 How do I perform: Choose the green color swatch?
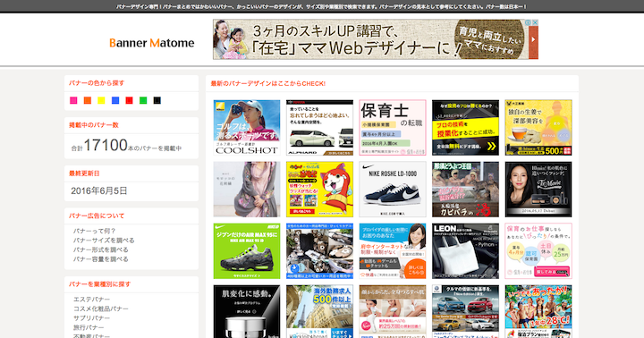143,100
